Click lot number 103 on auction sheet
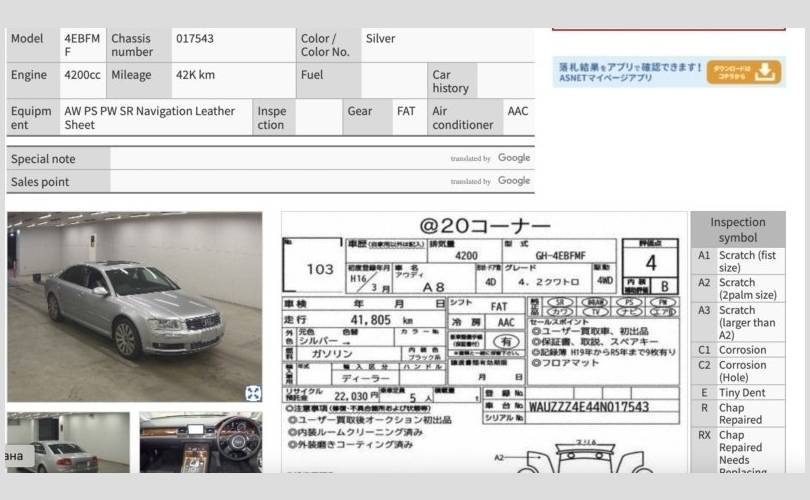 pos(320,269)
